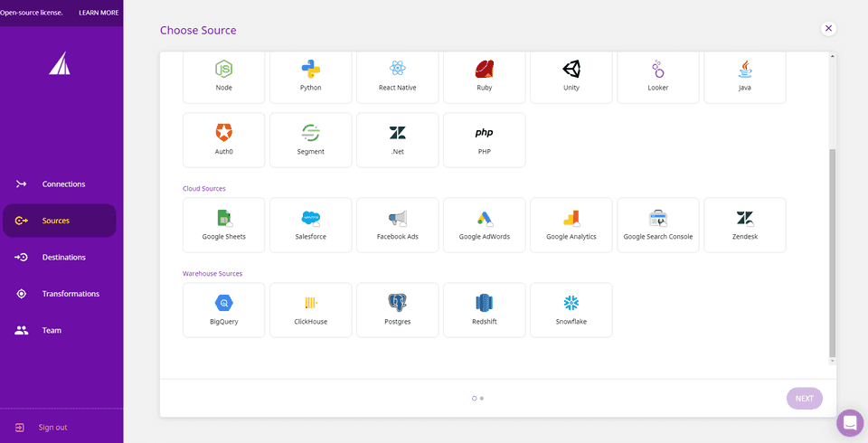Image resolution: width=868 pixels, height=443 pixels.
Task: Choose the Looker source card
Action: coord(658,77)
